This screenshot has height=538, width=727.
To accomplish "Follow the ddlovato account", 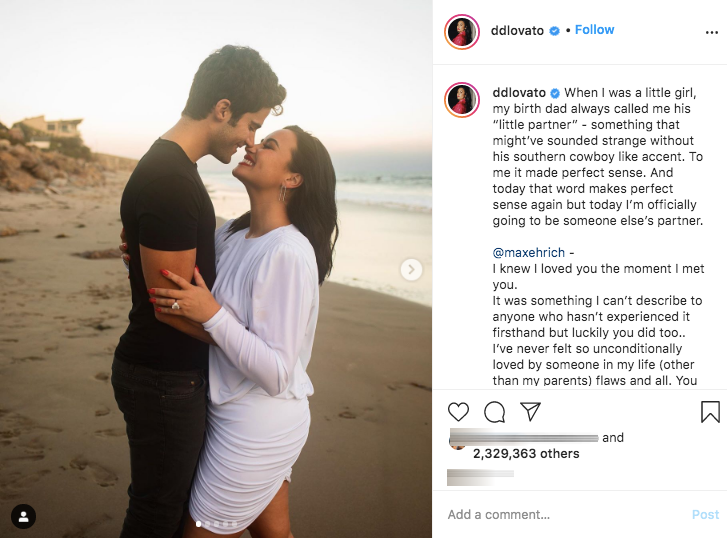I will pyautogui.click(x=594, y=30).
